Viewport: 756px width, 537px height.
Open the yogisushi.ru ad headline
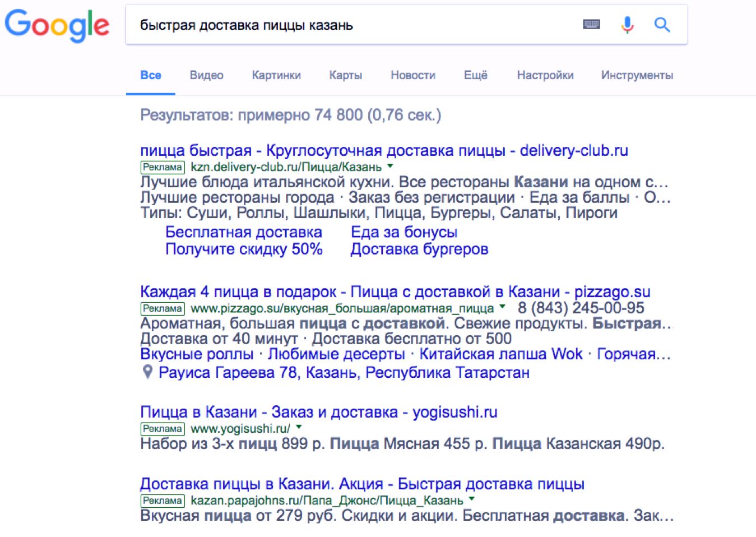pos(319,412)
